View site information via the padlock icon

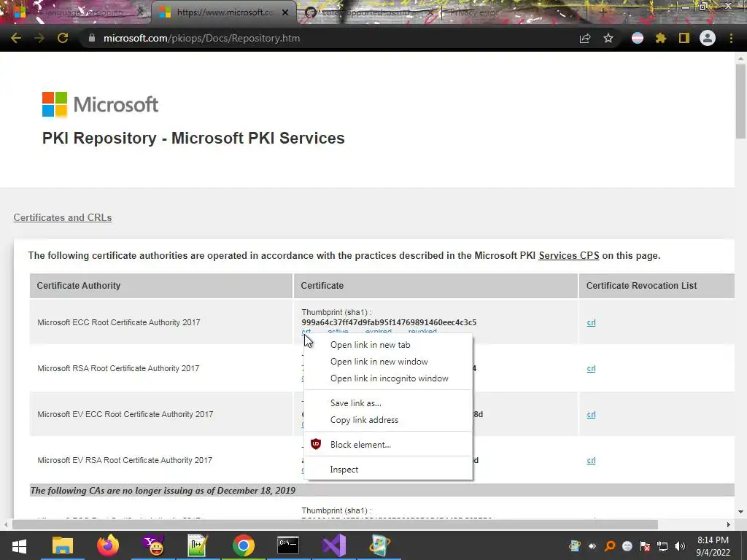point(91,38)
